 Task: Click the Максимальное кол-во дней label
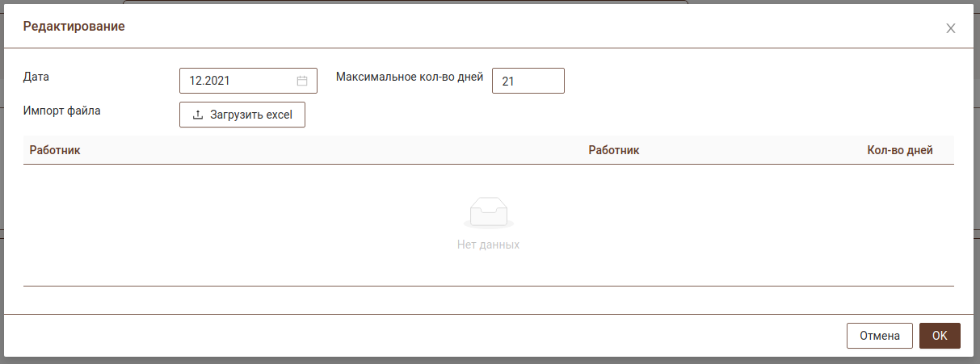pos(409,77)
